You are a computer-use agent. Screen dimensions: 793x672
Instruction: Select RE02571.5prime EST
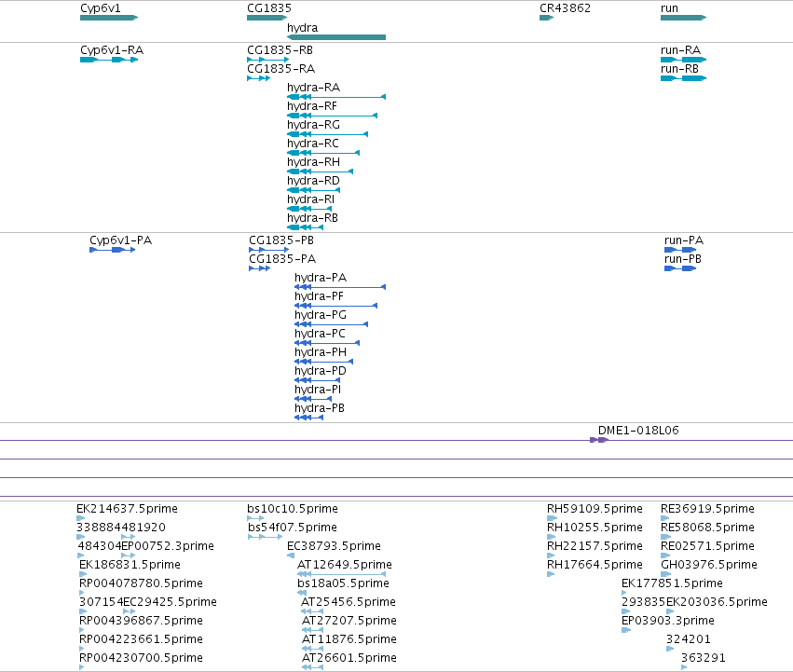click(x=665, y=555)
